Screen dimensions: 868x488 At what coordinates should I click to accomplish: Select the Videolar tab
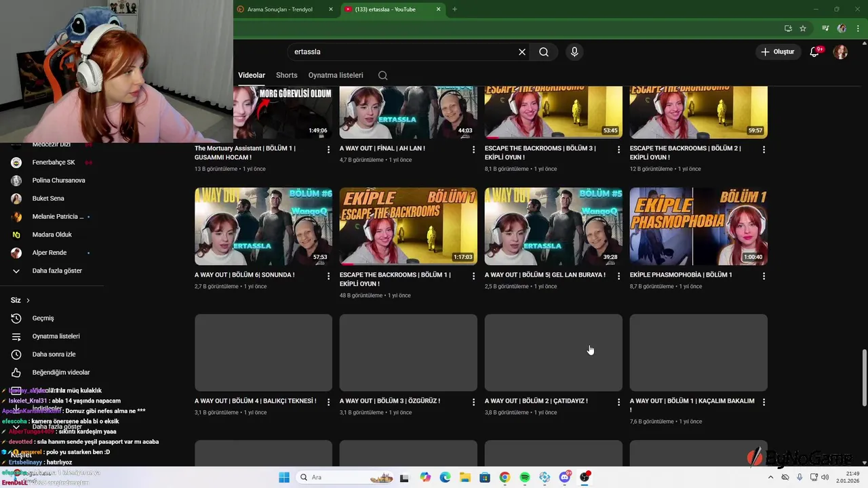pyautogui.click(x=252, y=75)
